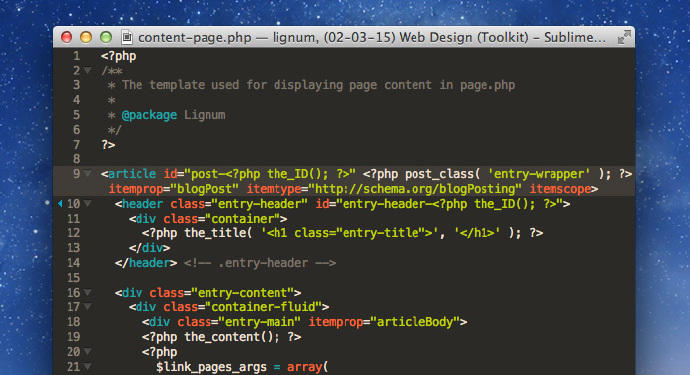Collapse the comment block fold arrow on line 2

88,70
